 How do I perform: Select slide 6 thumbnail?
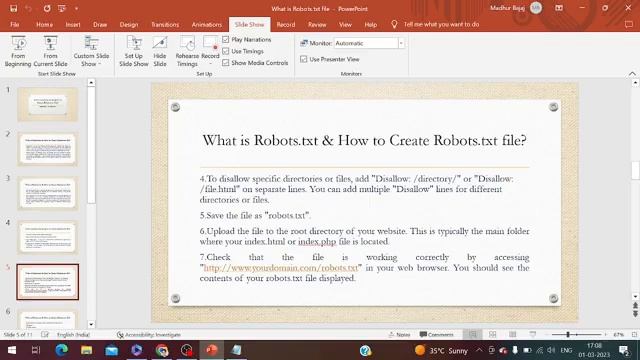[48, 320]
